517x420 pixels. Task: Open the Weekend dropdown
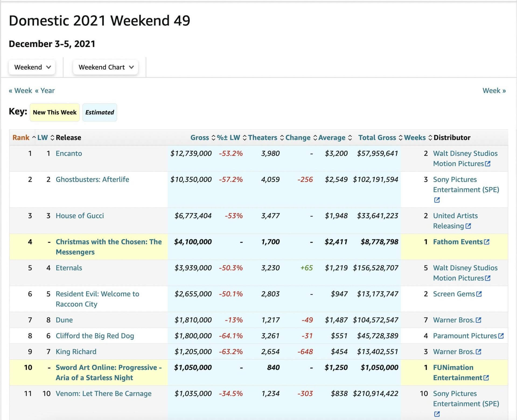pos(32,67)
